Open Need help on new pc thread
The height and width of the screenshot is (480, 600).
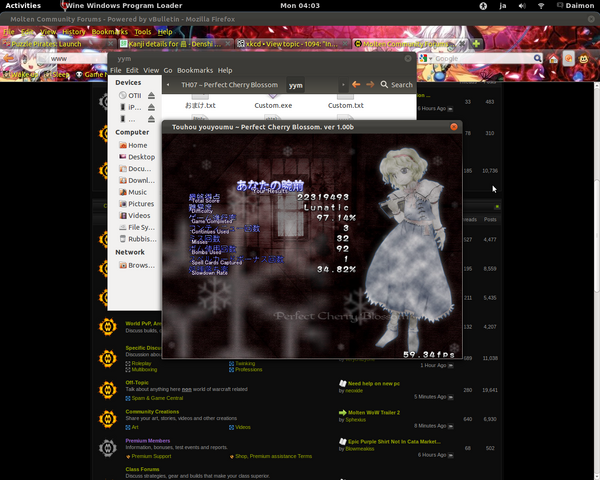click(x=373, y=383)
